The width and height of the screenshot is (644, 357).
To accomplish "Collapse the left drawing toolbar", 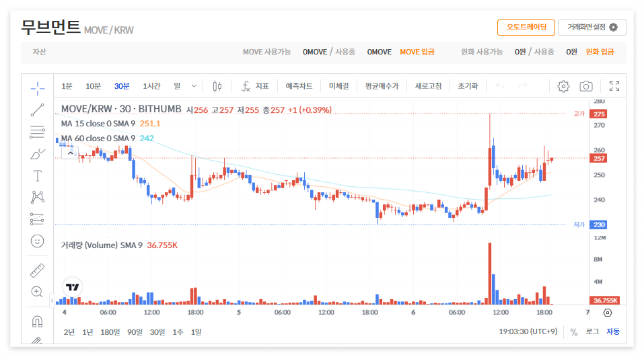I will coord(52,301).
